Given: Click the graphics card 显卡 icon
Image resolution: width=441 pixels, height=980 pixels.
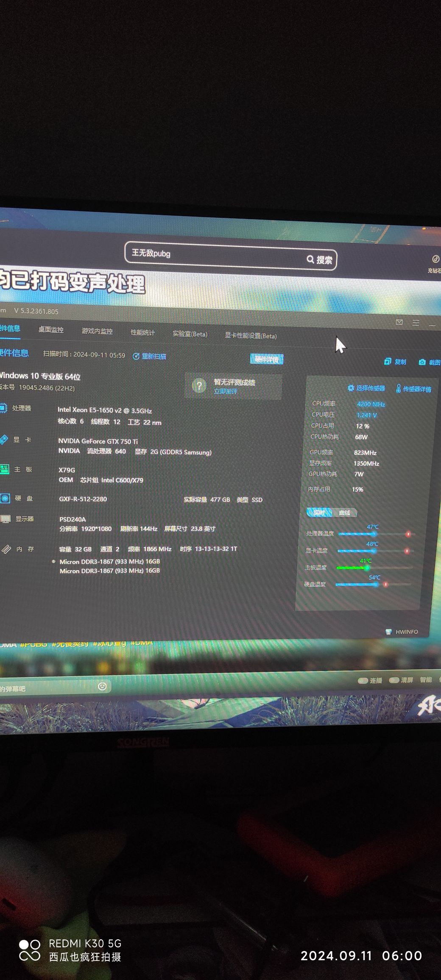Looking at the screenshot, I should coord(3,440).
